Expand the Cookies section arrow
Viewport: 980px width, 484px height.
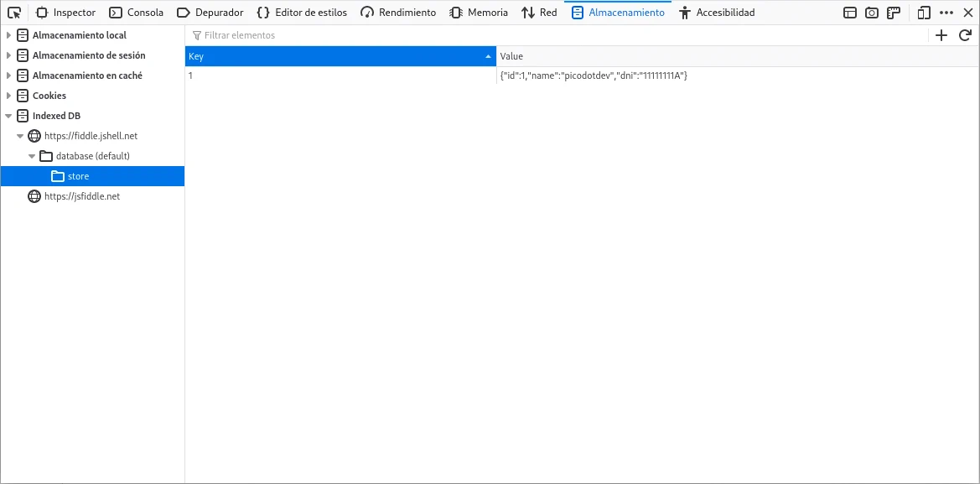[x=9, y=96]
